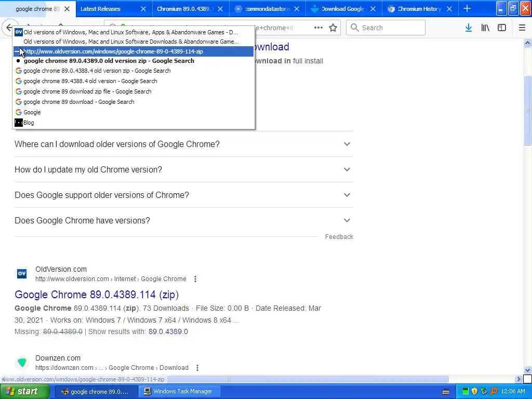Toggle the sidebar view icon

pyautogui.click(x=502, y=28)
